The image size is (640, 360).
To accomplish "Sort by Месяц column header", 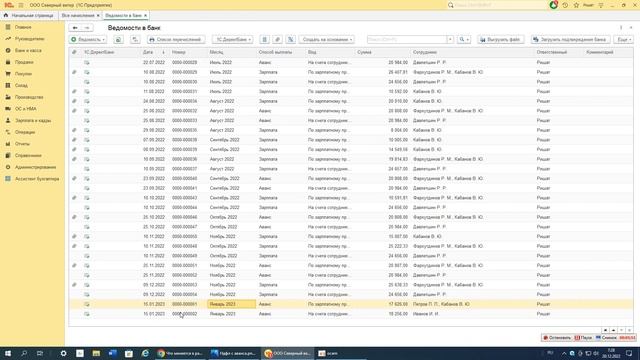I will click(216, 52).
